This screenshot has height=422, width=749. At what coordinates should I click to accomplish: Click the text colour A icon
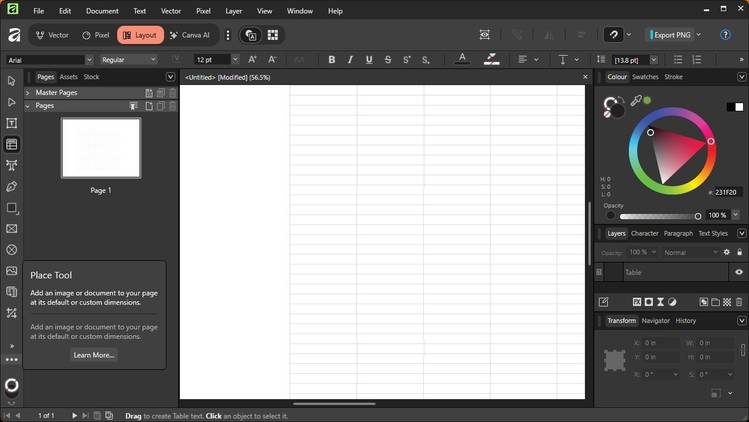[x=462, y=59]
